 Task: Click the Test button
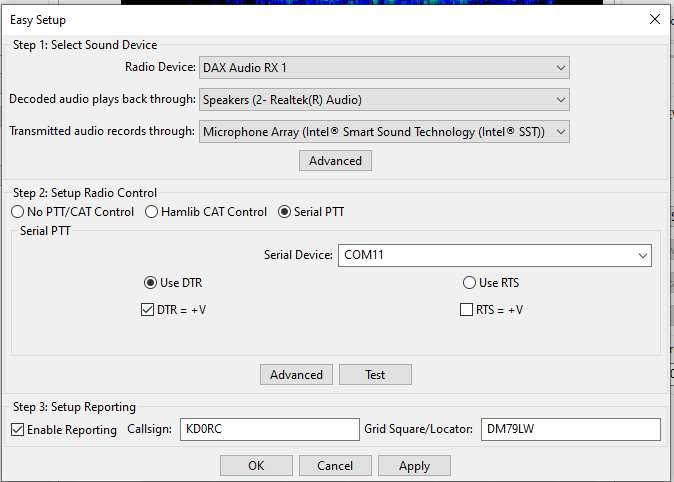(375, 375)
